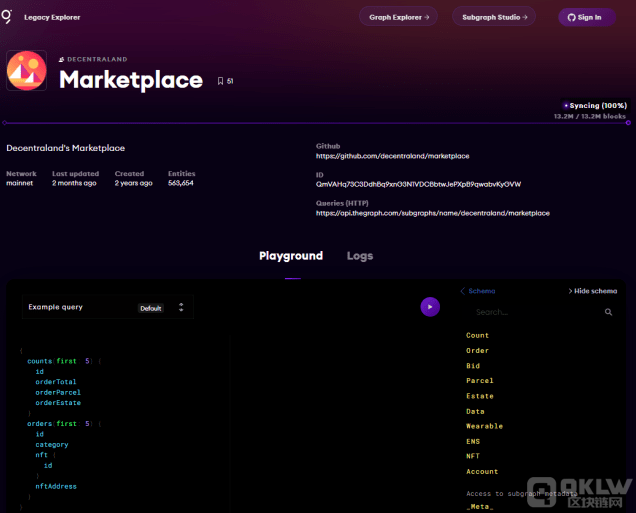
Task: Open the Queries HTTP API endpoint link
Action: [x=432, y=213]
